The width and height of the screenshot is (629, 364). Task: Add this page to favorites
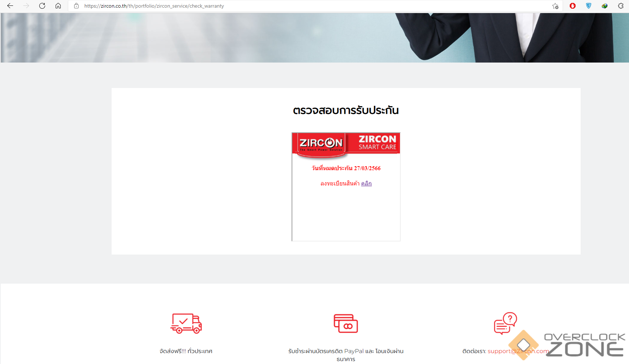555,6
